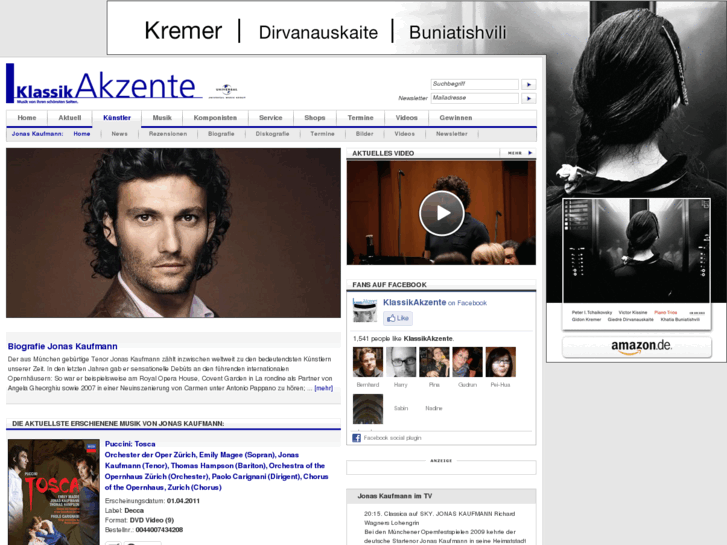Open the Home main menu item
The image size is (727, 545).
pyautogui.click(x=27, y=118)
